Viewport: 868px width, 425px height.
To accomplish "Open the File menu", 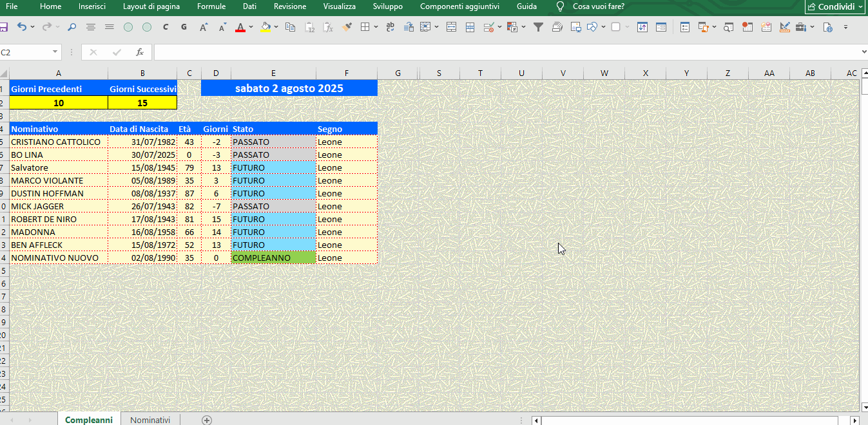I will (x=12, y=6).
